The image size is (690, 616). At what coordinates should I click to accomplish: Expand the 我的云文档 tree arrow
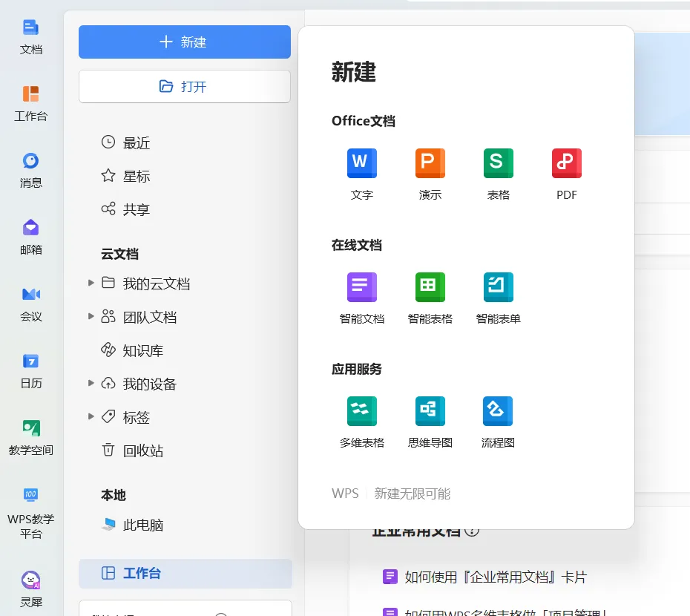[91, 283]
